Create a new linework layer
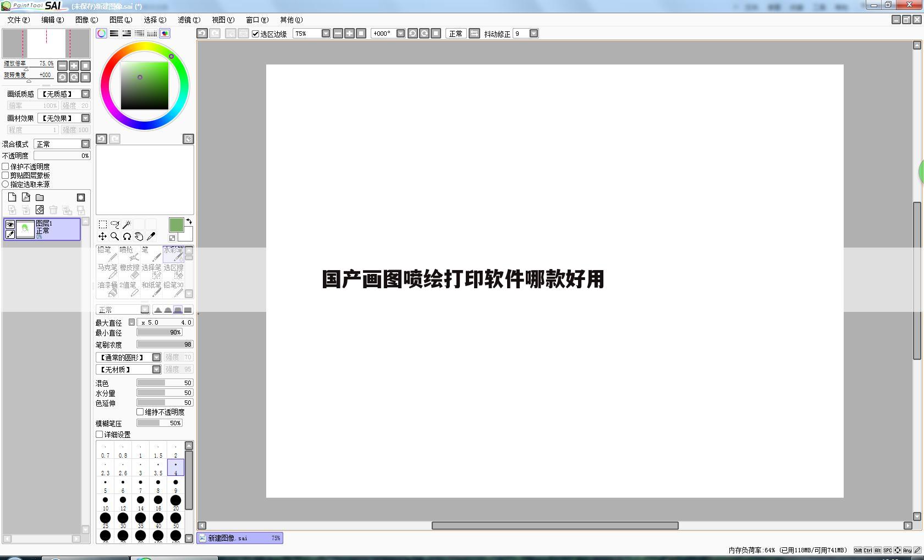 point(26,197)
